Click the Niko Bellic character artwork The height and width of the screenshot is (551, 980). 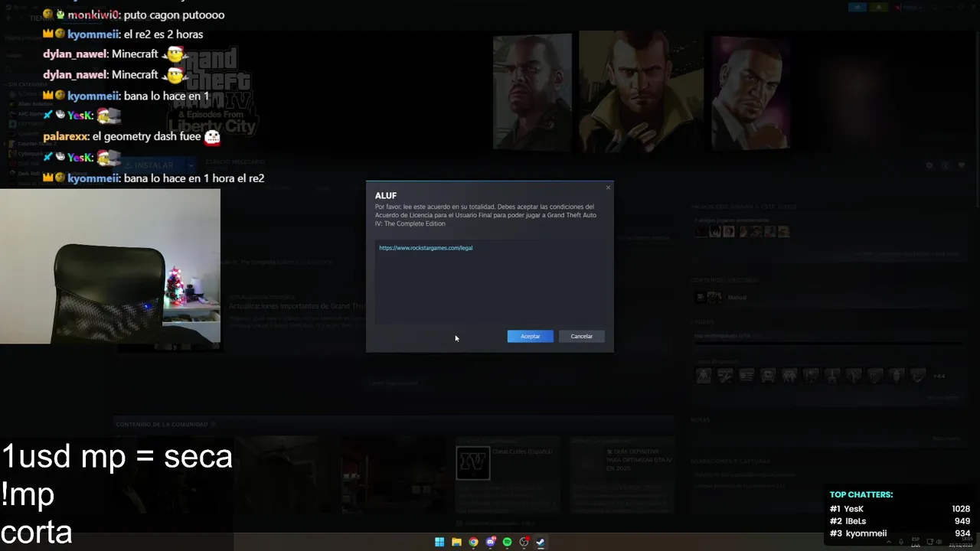tap(642, 90)
